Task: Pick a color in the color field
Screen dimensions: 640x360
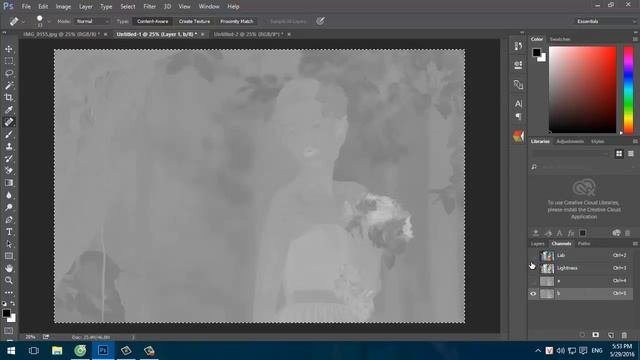Action: [582, 89]
